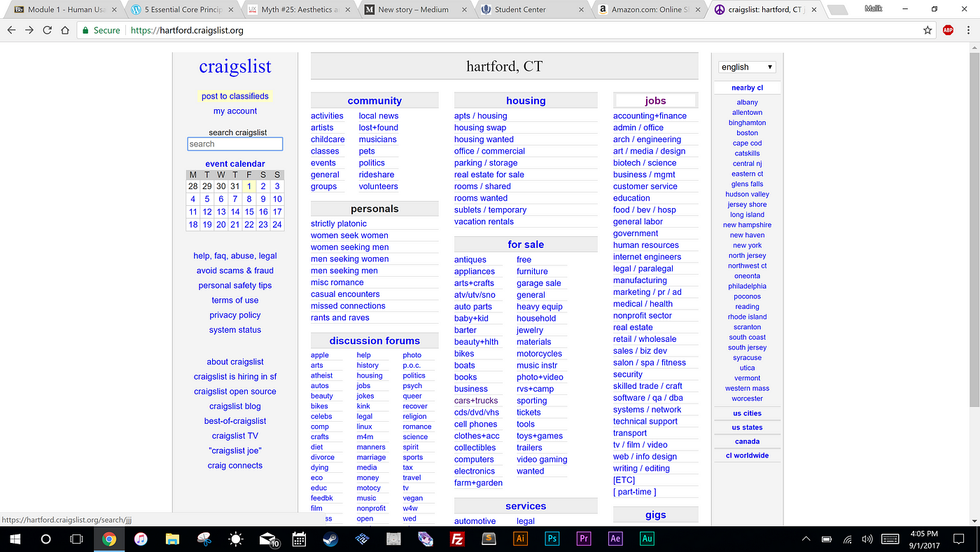Open cars+trucks for sale listings
Image resolution: width=980 pixels, height=552 pixels.
coord(476,401)
